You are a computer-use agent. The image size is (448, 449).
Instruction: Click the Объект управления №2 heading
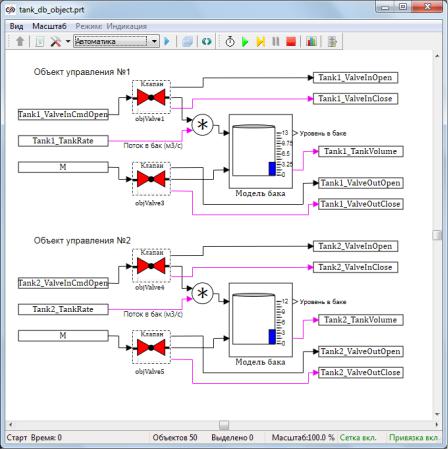click(82, 240)
